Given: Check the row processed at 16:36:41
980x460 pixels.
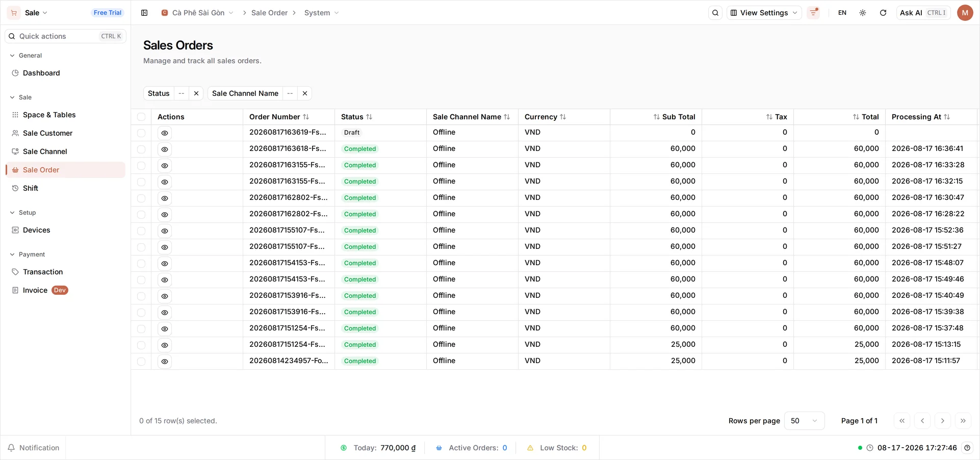Looking at the screenshot, I should click(141, 149).
